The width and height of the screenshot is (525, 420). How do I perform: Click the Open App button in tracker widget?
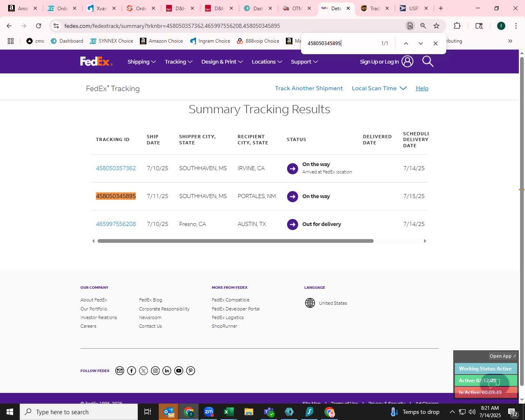click(x=502, y=356)
